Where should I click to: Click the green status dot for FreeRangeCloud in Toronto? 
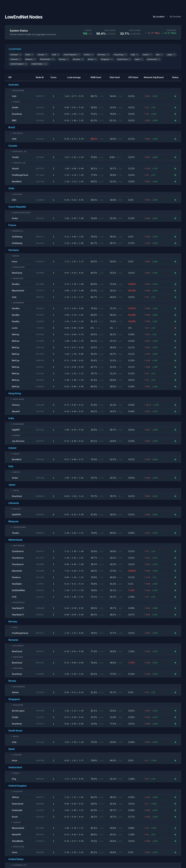pyautogui.click(x=175, y=175)
